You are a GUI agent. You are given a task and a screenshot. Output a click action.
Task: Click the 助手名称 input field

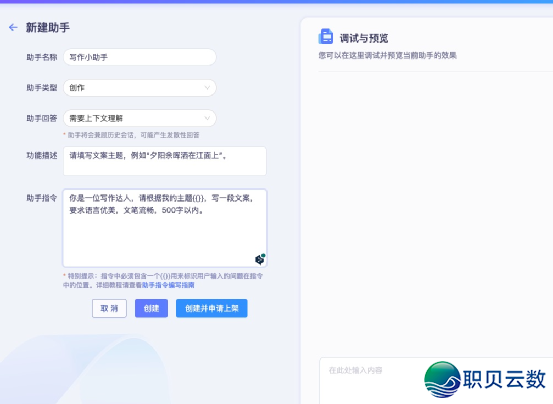tap(140, 57)
